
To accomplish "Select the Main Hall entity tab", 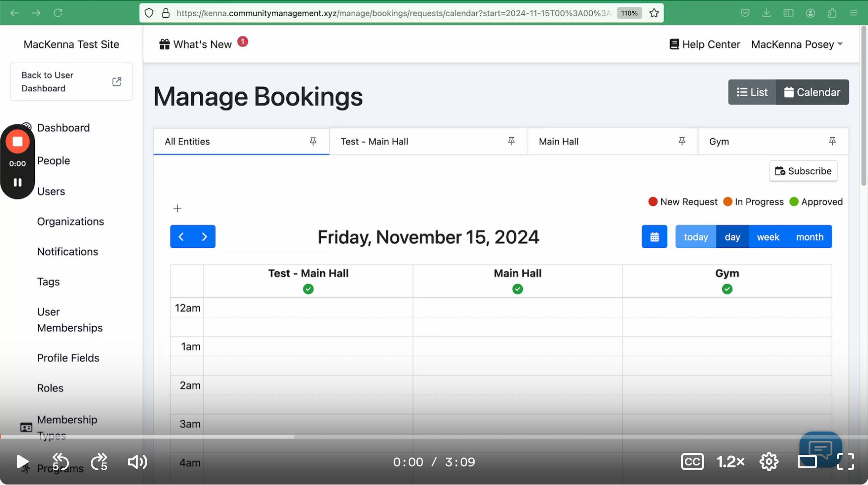I will 613,142.
